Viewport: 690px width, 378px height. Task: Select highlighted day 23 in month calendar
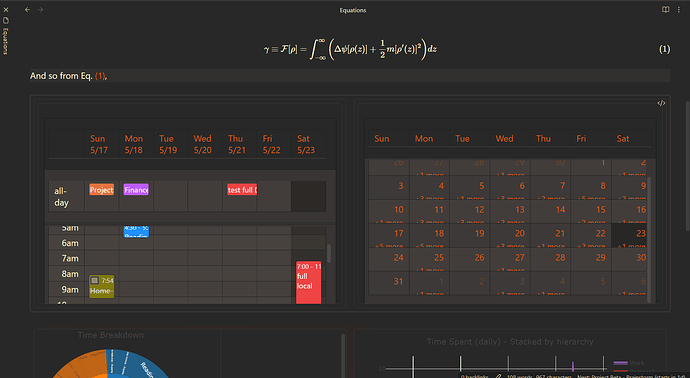coord(630,235)
